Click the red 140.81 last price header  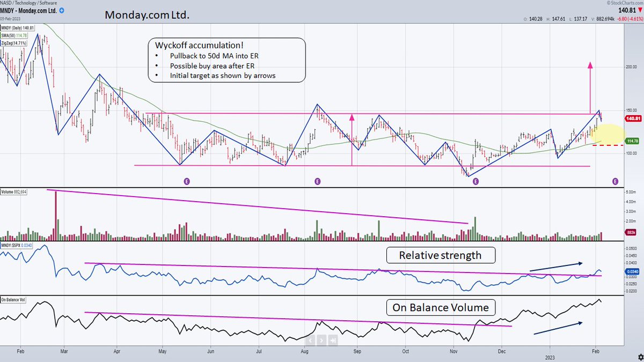coord(630,10)
